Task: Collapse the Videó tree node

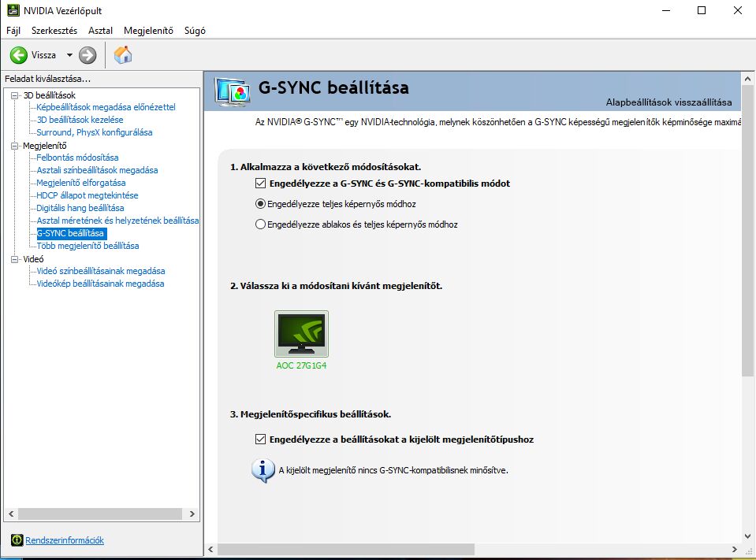Action: (x=14, y=259)
